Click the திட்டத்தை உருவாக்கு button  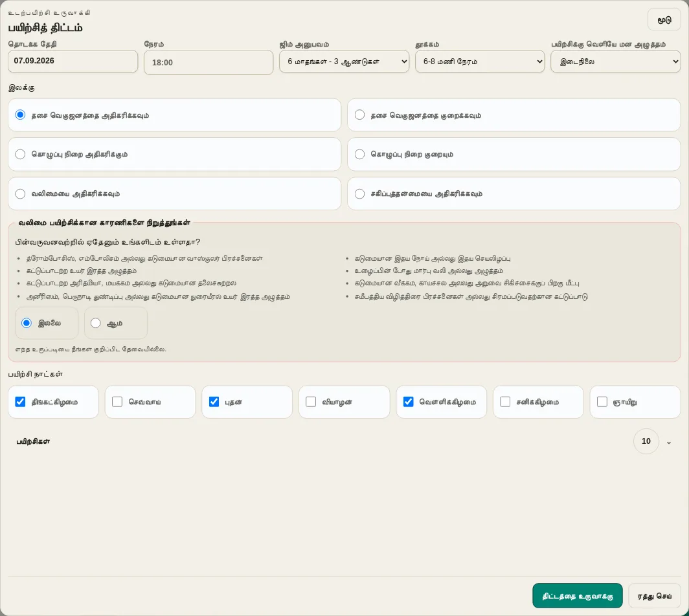[577, 596]
